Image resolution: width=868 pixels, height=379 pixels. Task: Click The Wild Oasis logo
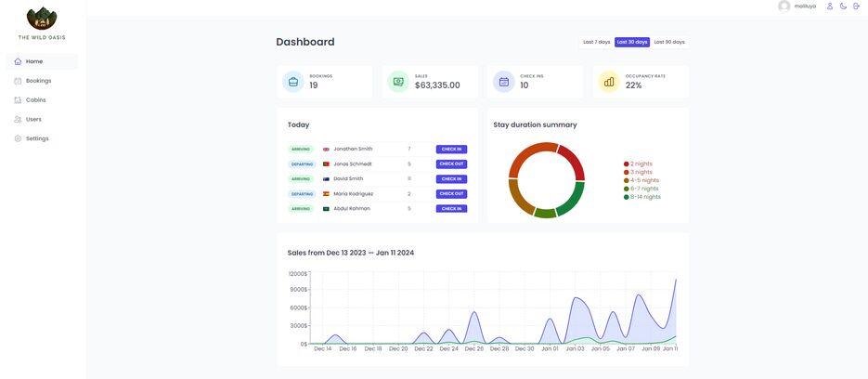click(x=42, y=19)
